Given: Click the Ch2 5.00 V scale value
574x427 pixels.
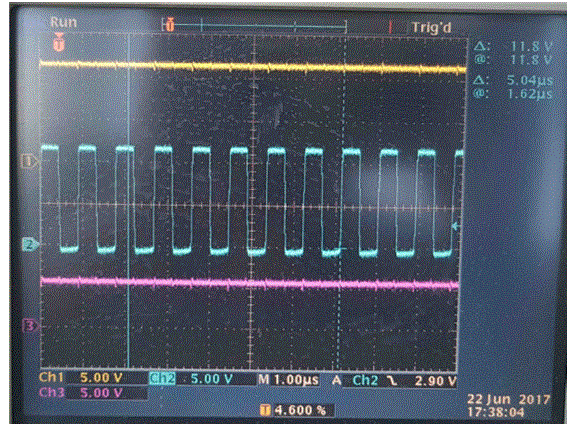Looking at the screenshot, I should pos(212,379).
